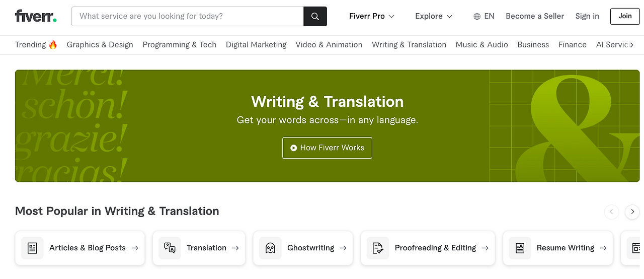Open the Trending menu
Viewport: 644px width, 279px height.
click(x=36, y=44)
